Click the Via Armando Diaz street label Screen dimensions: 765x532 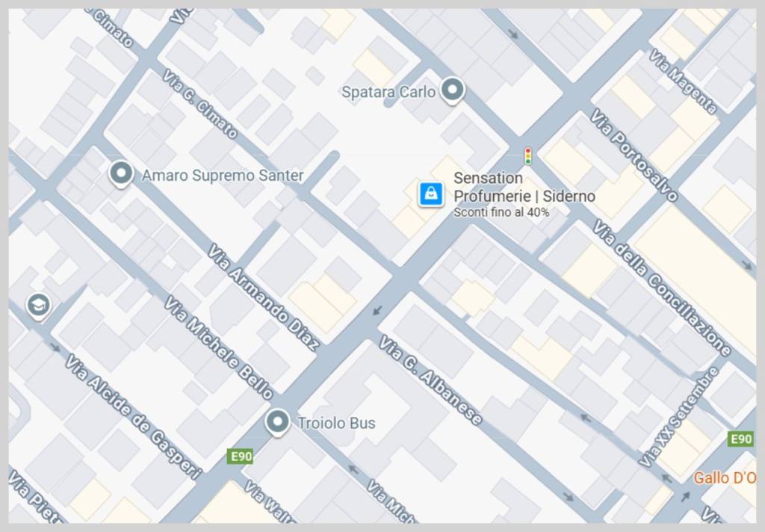(x=264, y=297)
